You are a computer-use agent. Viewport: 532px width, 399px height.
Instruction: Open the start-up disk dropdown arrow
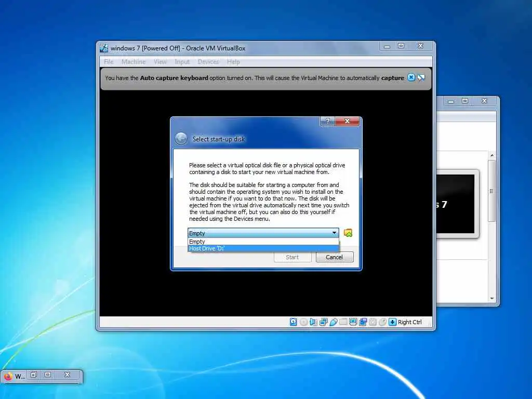(334, 233)
